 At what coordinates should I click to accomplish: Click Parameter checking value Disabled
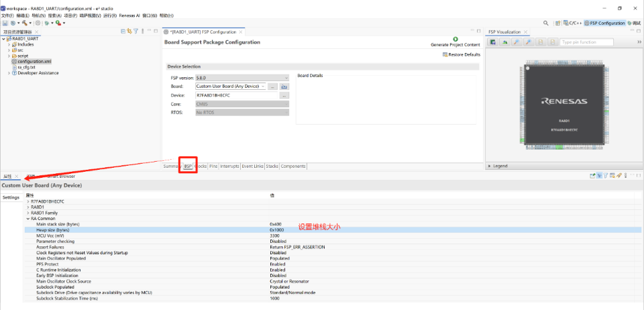(x=278, y=242)
